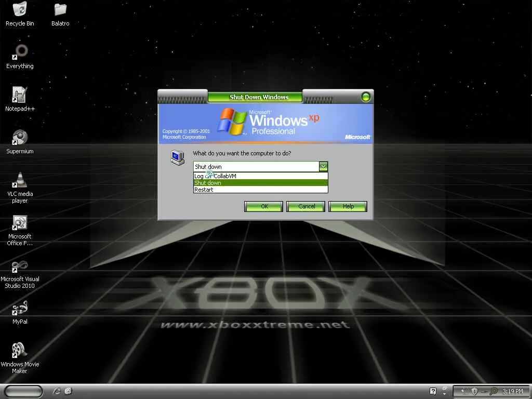Open Help in the shutdown dialog
This screenshot has height=399, width=532.
tap(348, 206)
